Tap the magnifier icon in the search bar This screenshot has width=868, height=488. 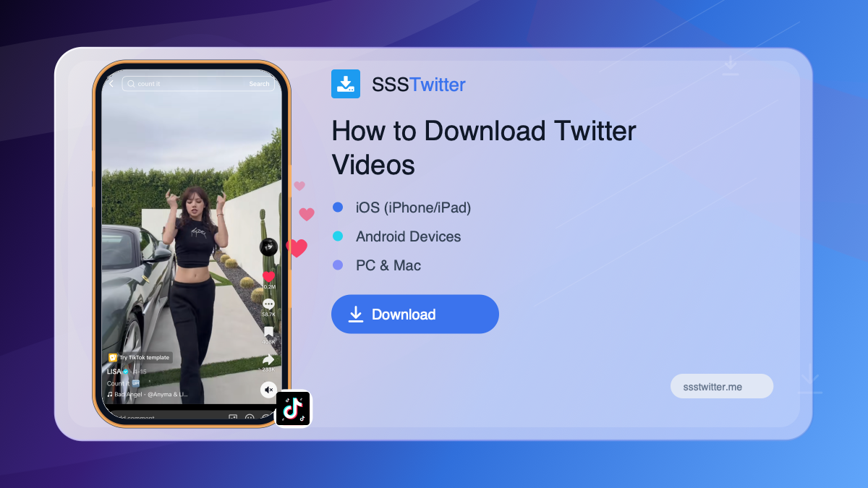[x=131, y=84]
